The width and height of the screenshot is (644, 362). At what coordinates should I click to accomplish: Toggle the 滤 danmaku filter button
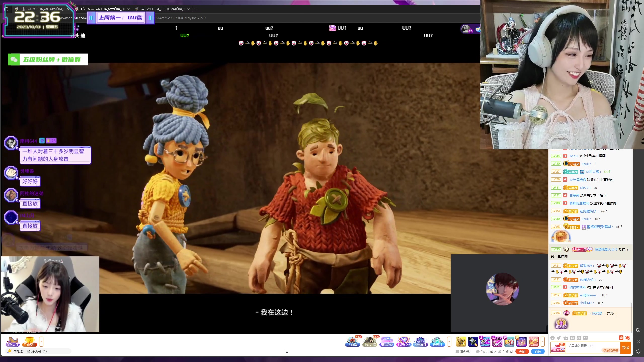coord(621,338)
